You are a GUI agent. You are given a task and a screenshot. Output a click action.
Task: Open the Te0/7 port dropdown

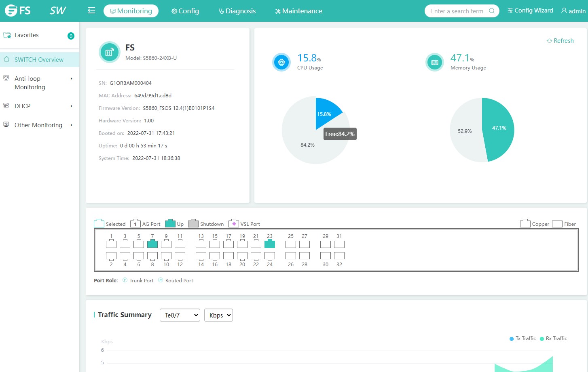point(180,315)
